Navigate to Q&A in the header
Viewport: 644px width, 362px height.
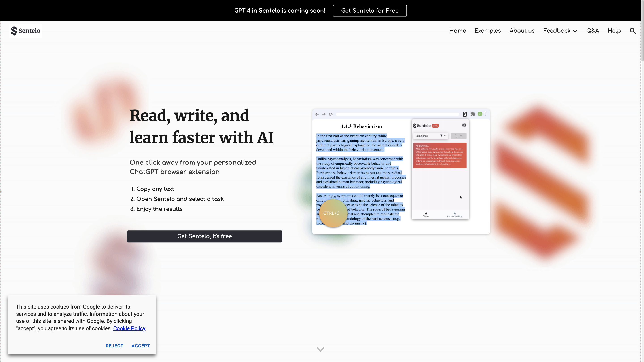pos(593,31)
